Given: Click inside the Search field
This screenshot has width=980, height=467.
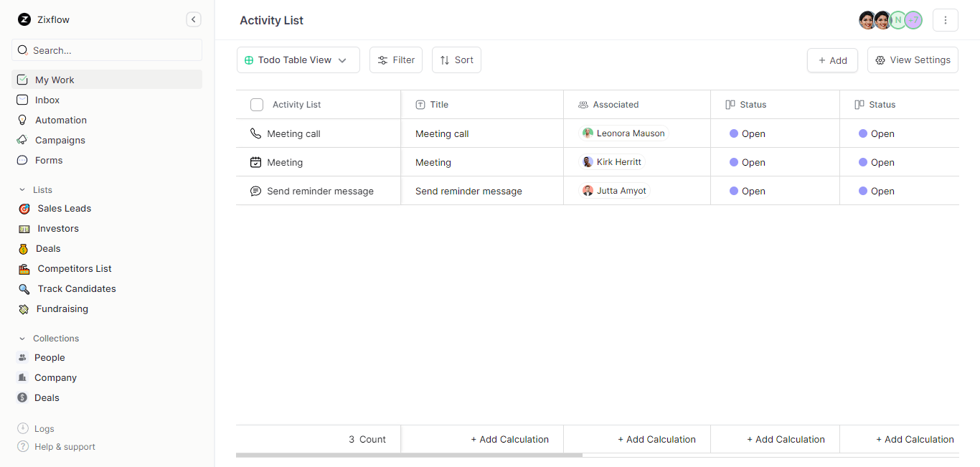Looking at the screenshot, I should tap(106, 50).
